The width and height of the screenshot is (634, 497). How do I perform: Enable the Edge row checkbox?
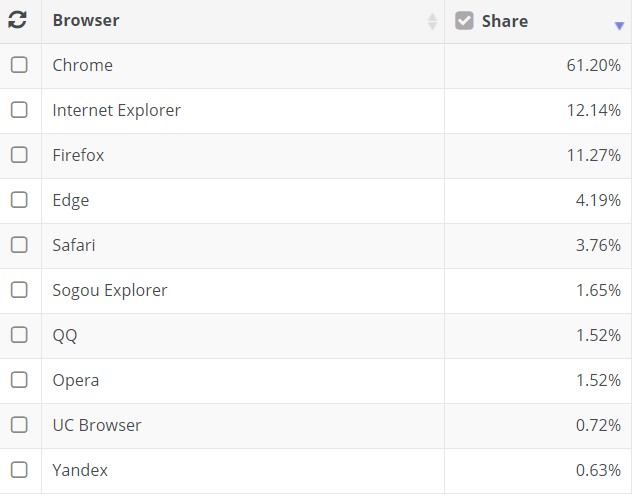click(19, 200)
